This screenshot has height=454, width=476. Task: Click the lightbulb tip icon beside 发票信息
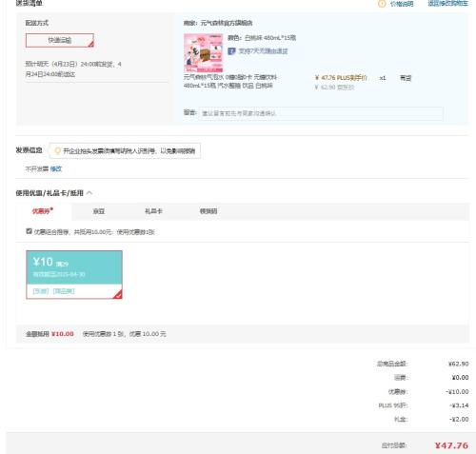click(x=57, y=150)
